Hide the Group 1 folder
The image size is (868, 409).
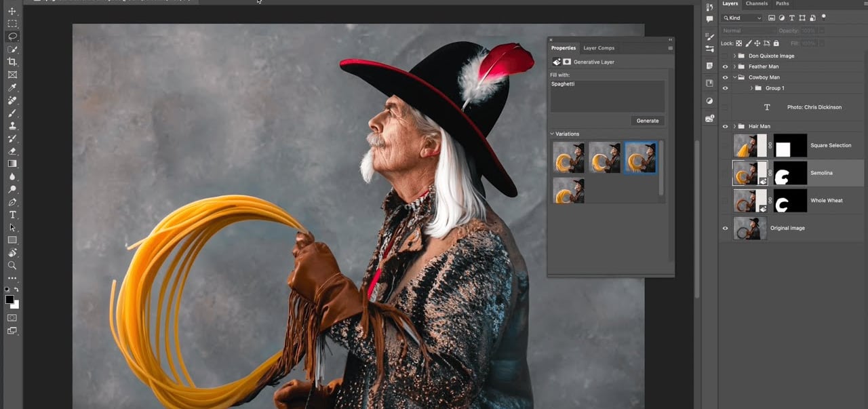725,88
